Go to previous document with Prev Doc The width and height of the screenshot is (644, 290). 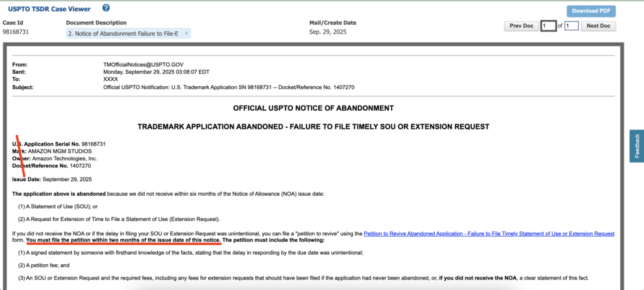point(521,26)
